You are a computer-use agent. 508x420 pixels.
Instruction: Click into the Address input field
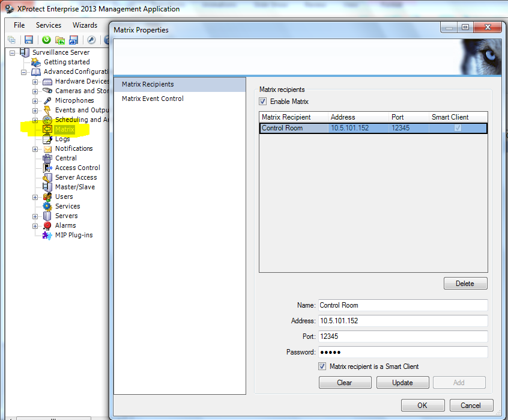(x=402, y=321)
